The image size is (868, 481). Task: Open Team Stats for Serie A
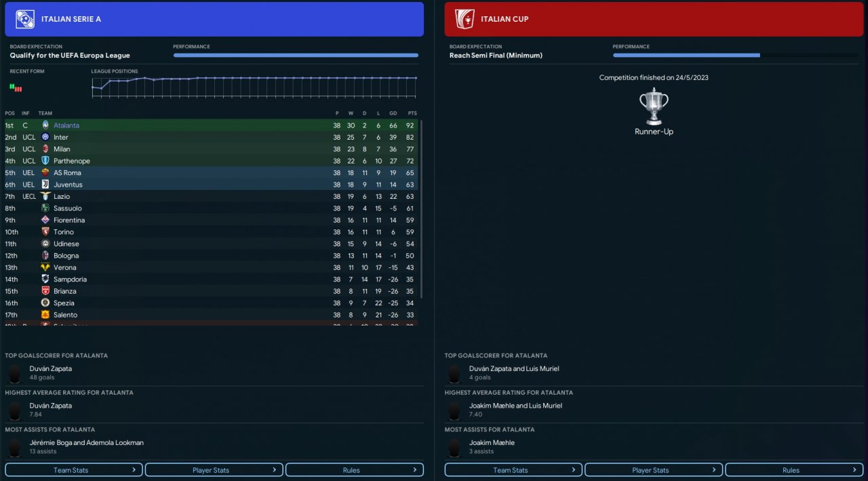[x=74, y=470]
